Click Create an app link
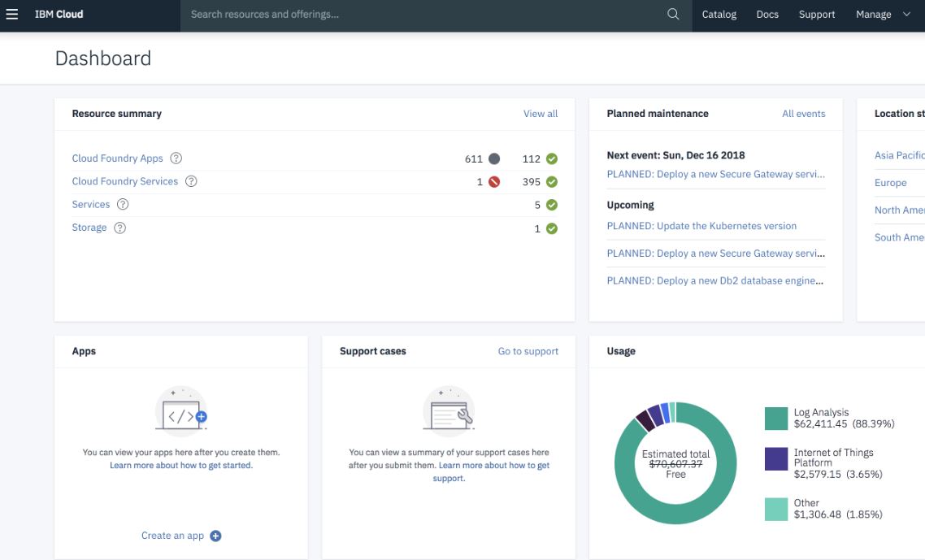 [172, 536]
